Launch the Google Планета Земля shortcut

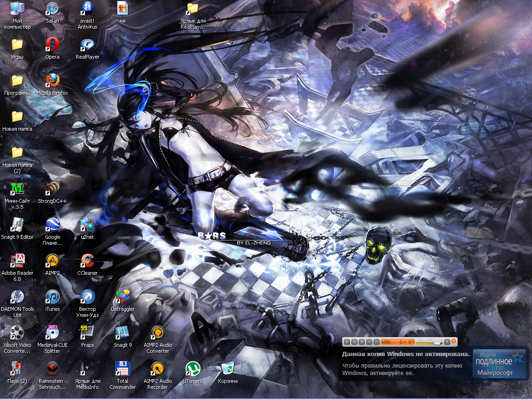coord(52,232)
